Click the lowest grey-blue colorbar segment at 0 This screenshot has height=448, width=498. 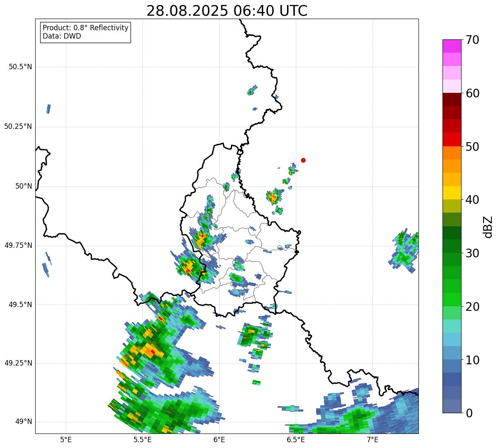(452, 406)
